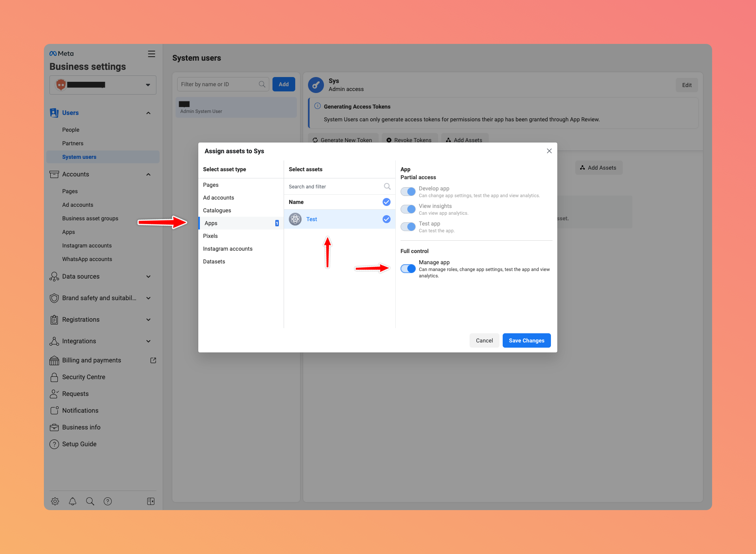Click the Test app atom icon
756x554 pixels.
[295, 219]
